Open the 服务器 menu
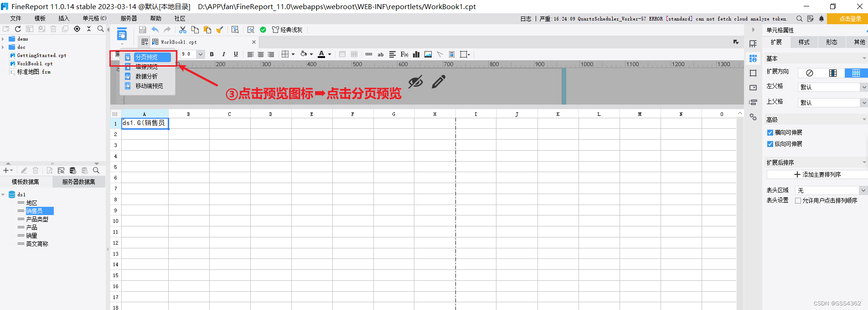 click(x=129, y=18)
